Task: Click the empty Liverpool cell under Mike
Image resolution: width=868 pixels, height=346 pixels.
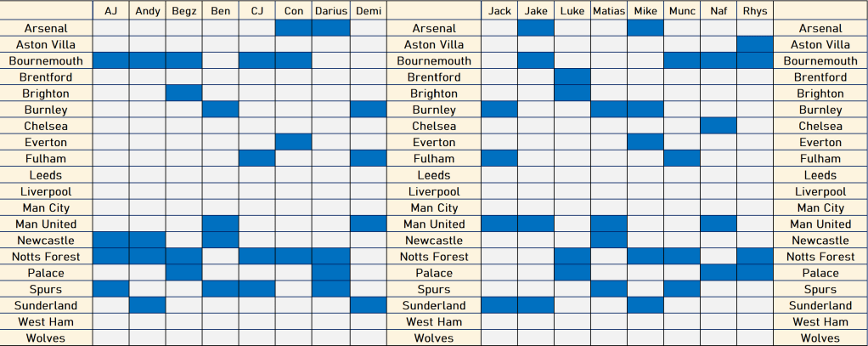Action: (645, 191)
